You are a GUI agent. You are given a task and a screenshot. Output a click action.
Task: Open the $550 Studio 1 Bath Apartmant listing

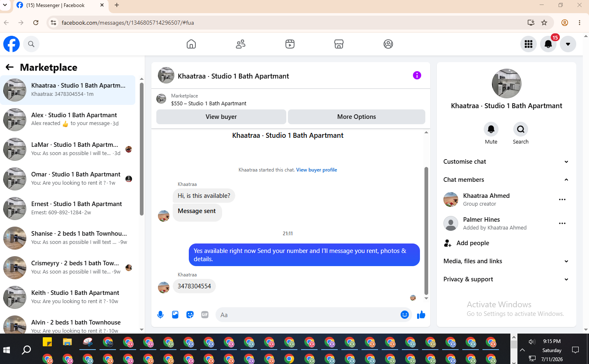tap(209, 104)
